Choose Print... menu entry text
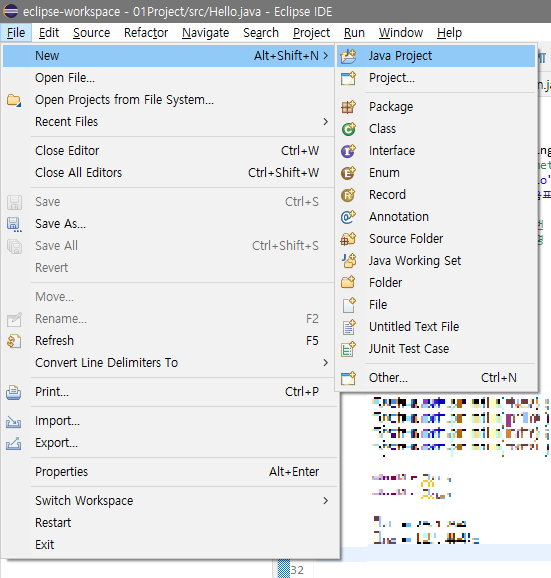Image resolution: width=551 pixels, height=578 pixels. point(52,391)
